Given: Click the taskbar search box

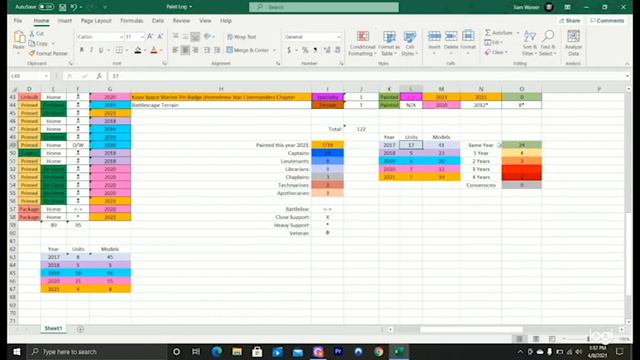Looking at the screenshot, I should click(x=97, y=351).
